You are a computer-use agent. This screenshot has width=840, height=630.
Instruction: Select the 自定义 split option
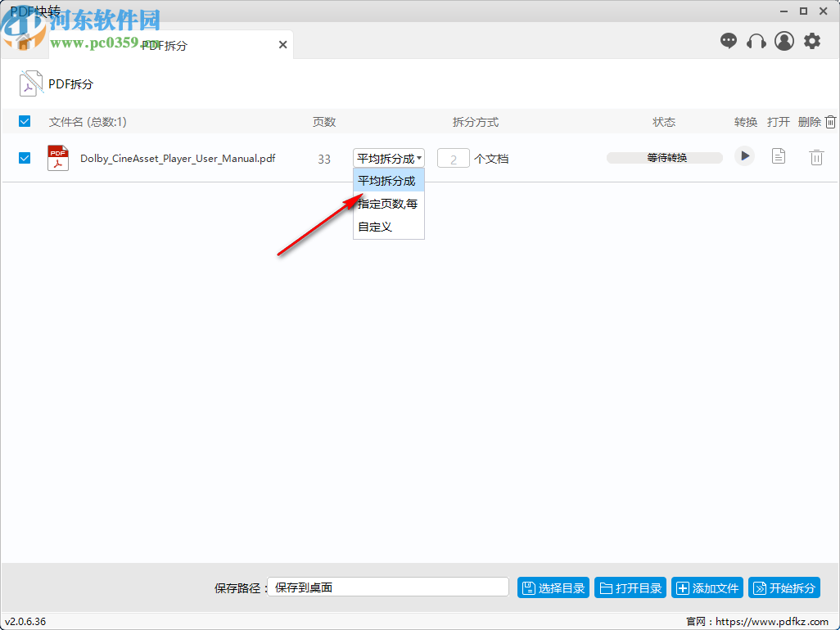[x=374, y=227]
